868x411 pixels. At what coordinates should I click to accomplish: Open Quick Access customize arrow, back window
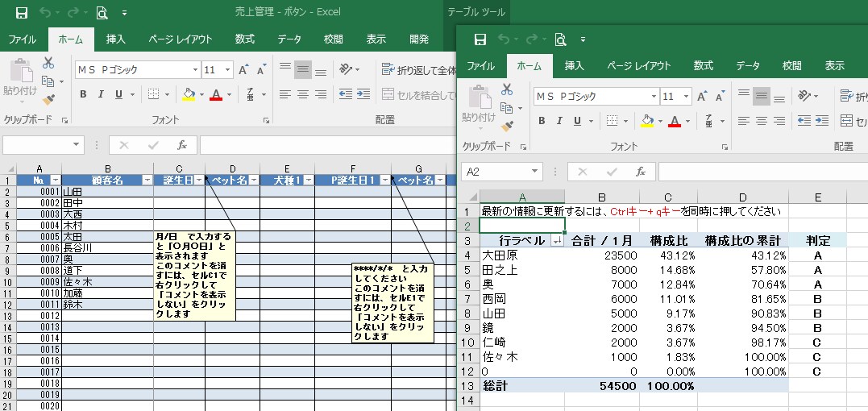[125, 13]
